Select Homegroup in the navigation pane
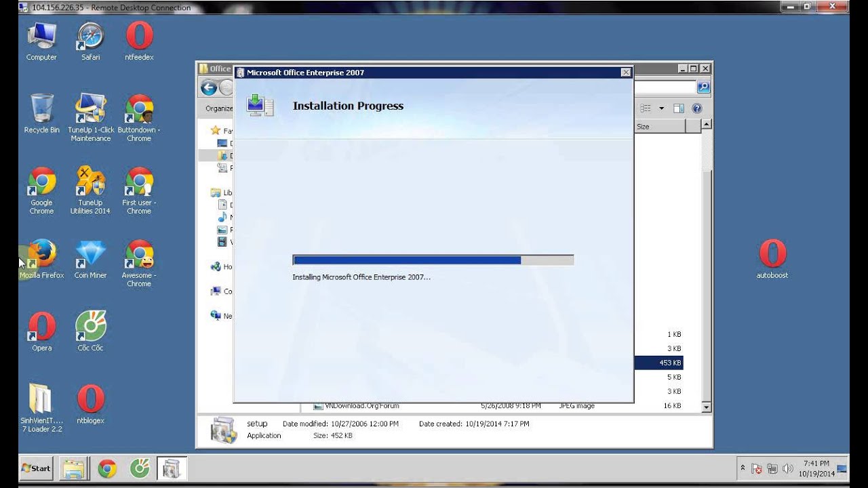 pyautogui.click(x=221, y=267)
